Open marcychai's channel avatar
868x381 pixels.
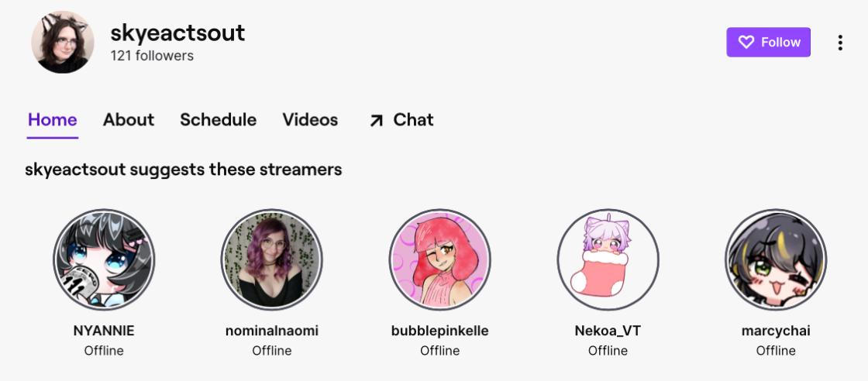click(x=776, y=260)
